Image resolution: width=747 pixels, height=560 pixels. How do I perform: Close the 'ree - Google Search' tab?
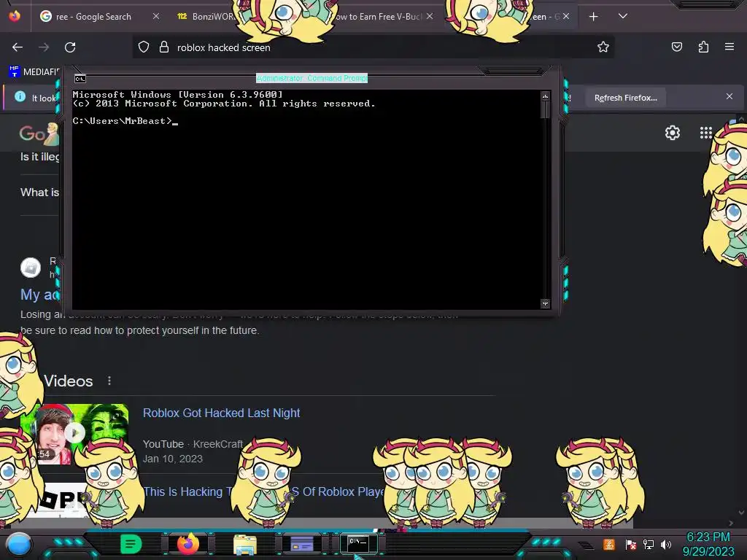click(x=156, y=16)
